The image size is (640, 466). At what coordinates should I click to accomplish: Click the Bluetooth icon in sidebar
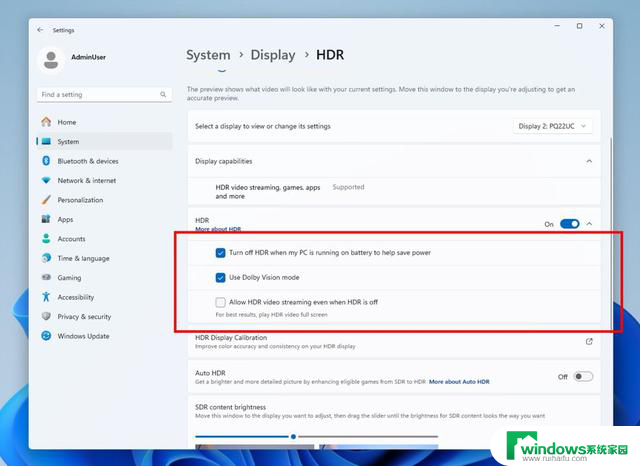[x=46, y=161]
